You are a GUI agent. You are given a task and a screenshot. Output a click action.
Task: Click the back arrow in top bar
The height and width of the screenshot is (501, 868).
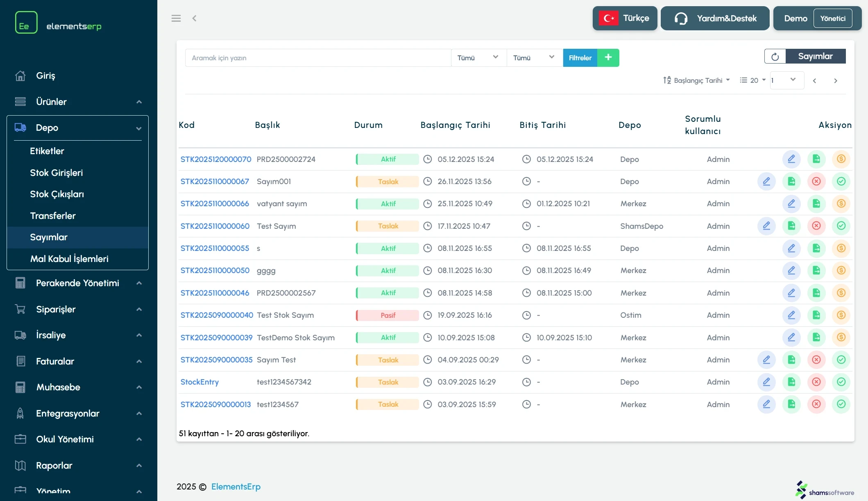194,18
